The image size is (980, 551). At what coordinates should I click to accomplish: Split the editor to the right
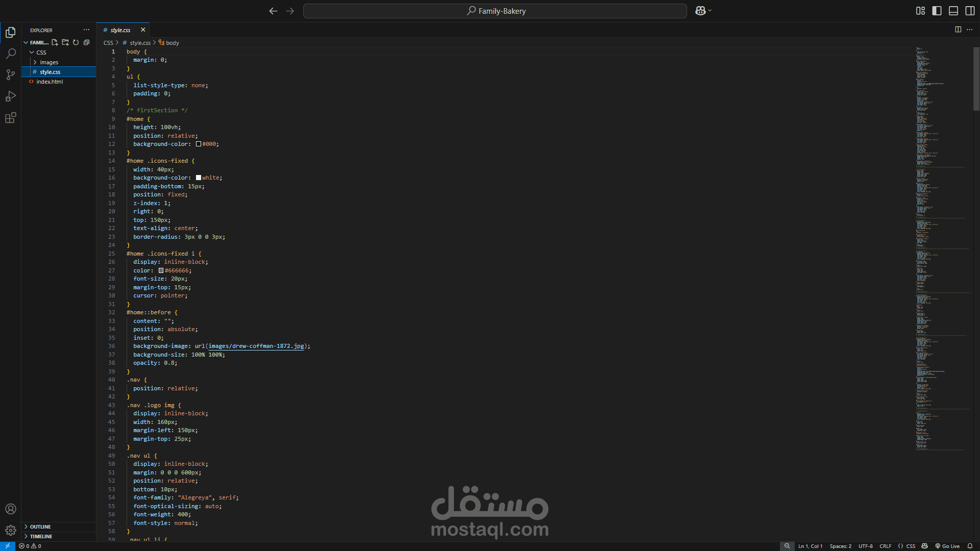(x=958, y=30)
